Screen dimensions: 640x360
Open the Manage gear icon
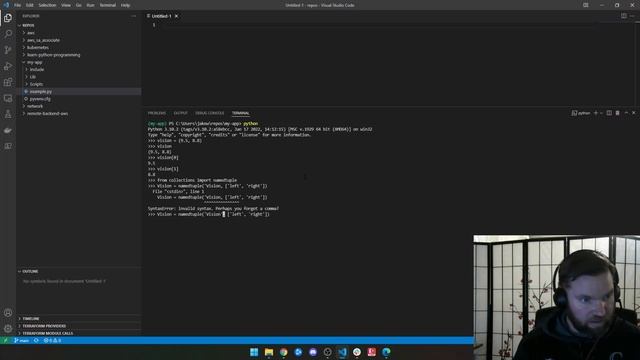(8, 329)
